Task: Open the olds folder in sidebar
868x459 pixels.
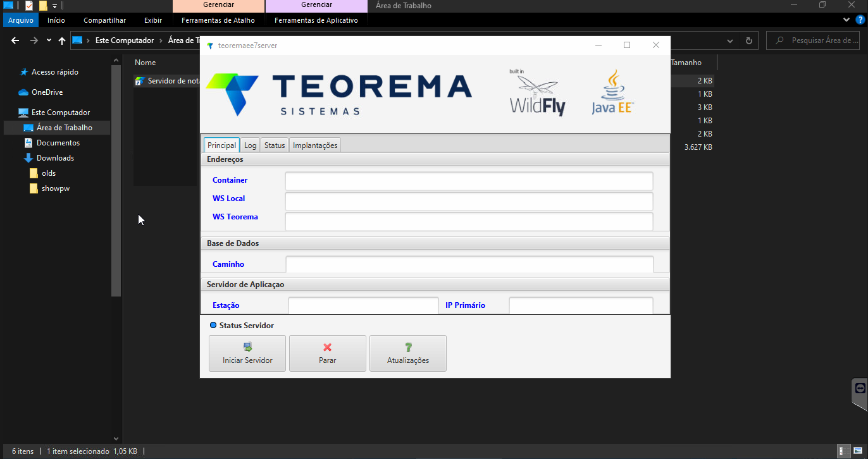Action: (49, 173)
